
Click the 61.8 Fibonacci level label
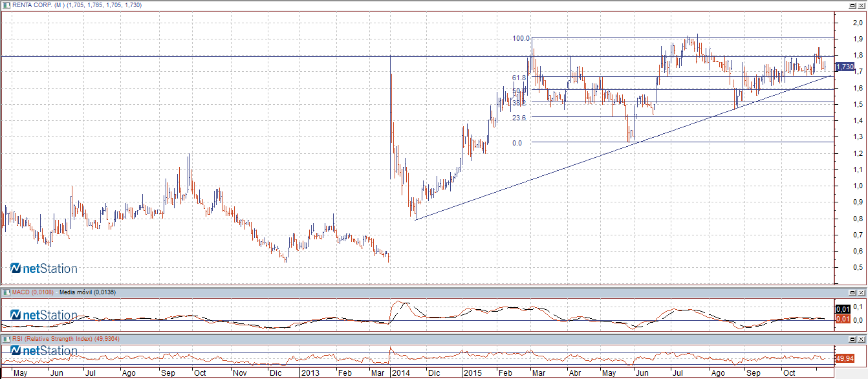tap(519, 78)
